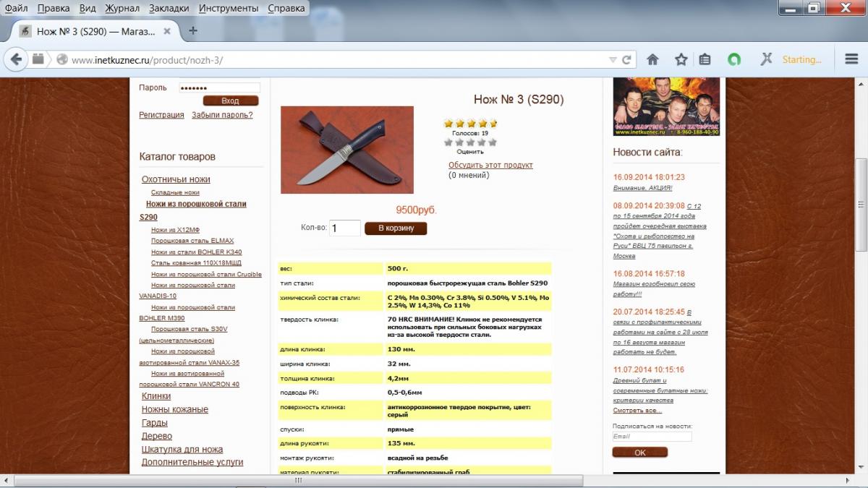Viewport: 868px width, 488px height.
Task: Open the Инструменты menu
Action: tap(228, 8)
